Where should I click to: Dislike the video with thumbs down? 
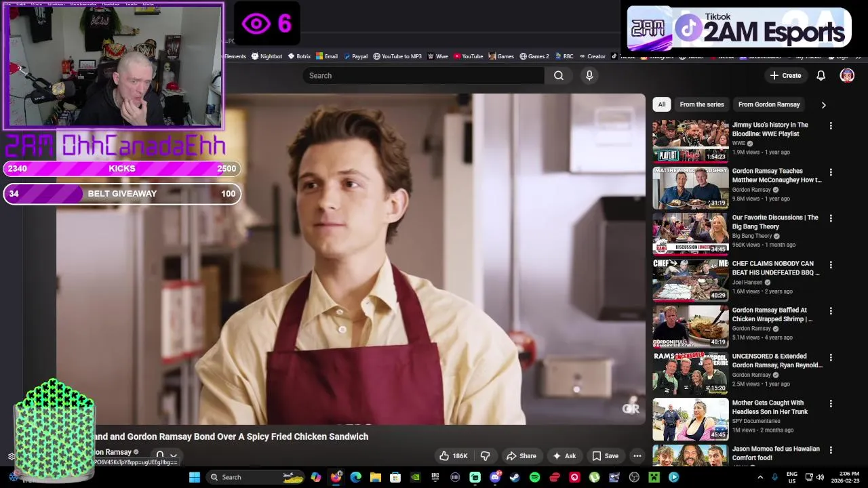point(485,456)
